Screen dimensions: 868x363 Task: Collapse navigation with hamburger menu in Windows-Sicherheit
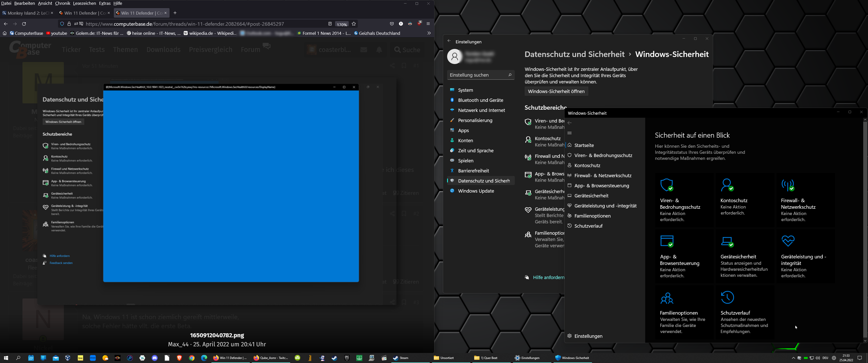pos(569,133)
